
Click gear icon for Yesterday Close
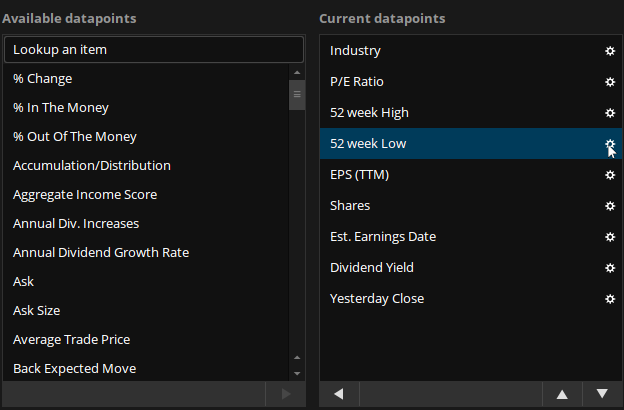(x=610, y=299)
